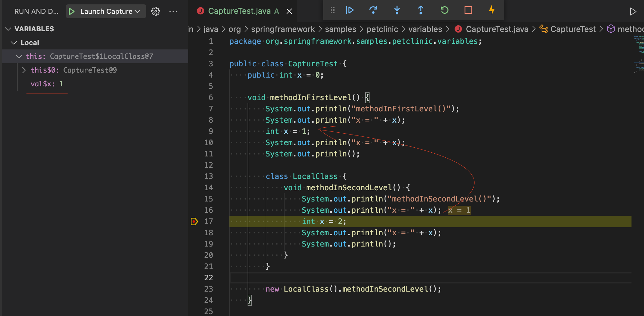This screenshot has height=316, width=644.
Task: Click RUN AND D... view title
Action: 36,11
